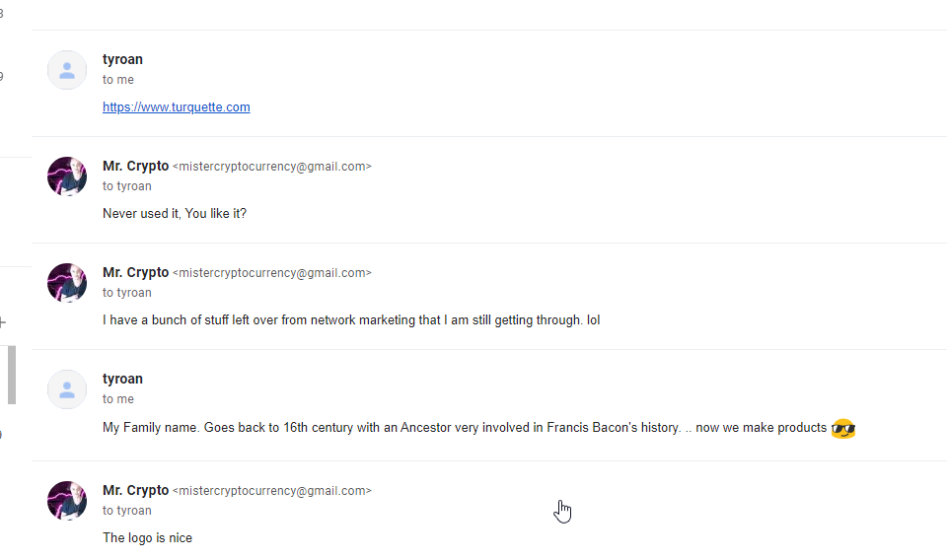Image resolution: width=947 pixels, height=560 pixels.
Task: Click the 'Never used it, You like it?' message
Action: point(175,213)
